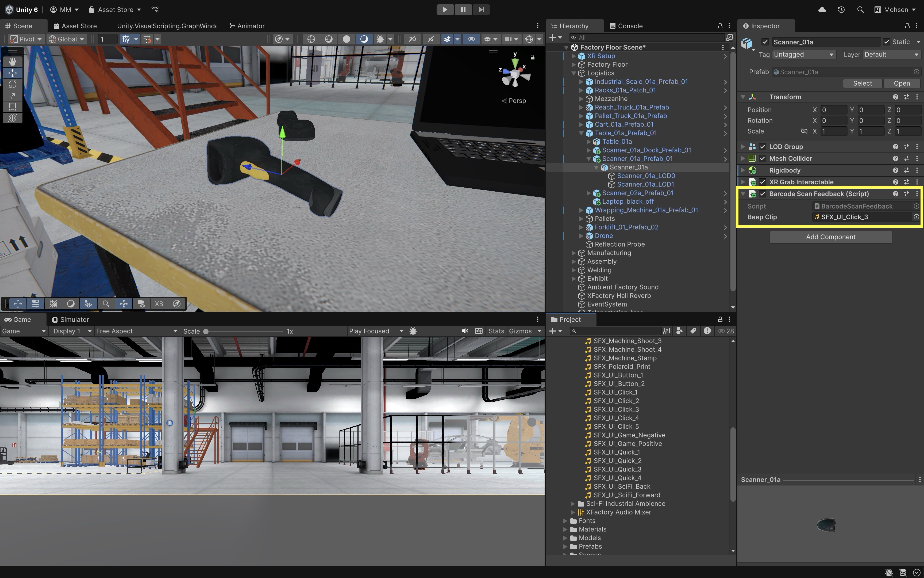Select the Rotate tool

click(x=12, y=84)
